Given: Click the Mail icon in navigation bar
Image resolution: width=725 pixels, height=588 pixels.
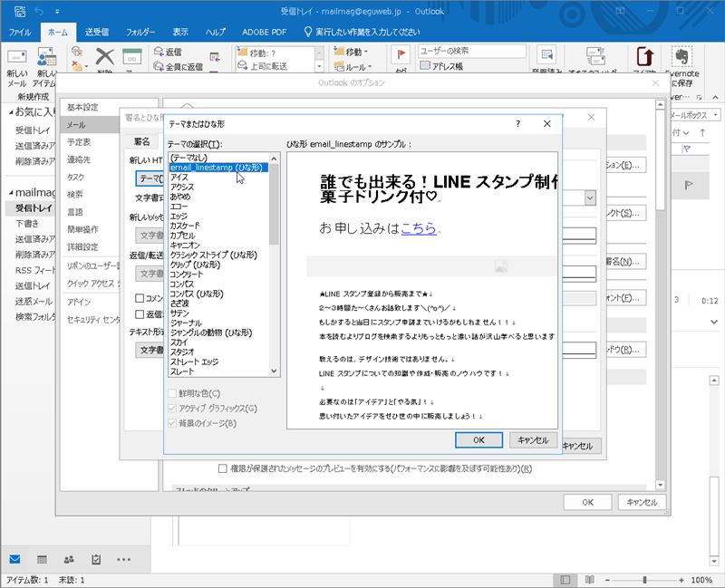Looking at the screenshot, I should pyautogui.click(x=14, y=559).
